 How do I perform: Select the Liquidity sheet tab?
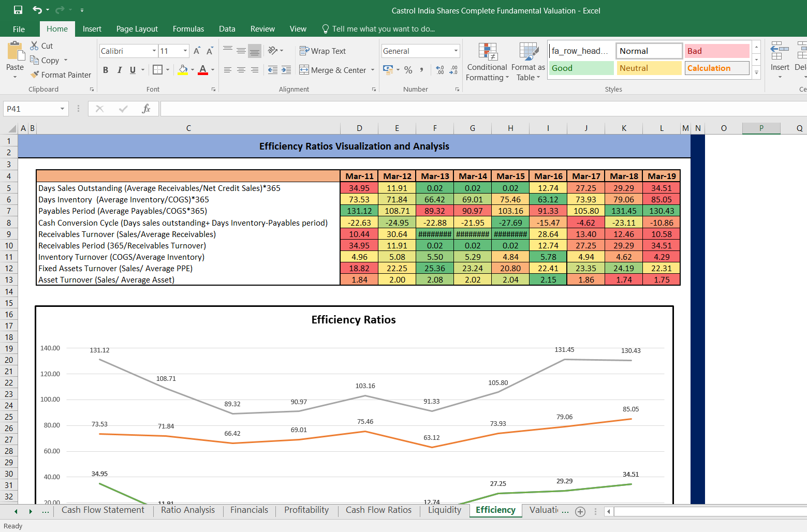[445, 510]
